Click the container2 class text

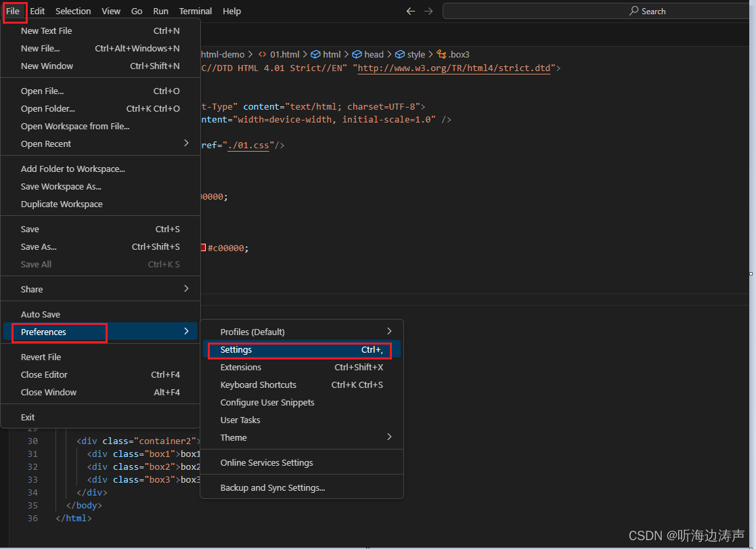point(165,441)
